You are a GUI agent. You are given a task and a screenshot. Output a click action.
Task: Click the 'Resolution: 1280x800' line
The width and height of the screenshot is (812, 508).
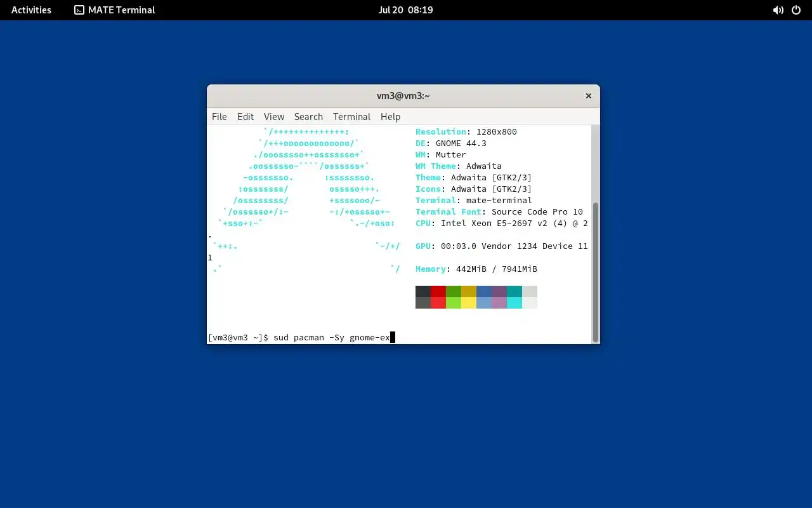coord(466,132)
